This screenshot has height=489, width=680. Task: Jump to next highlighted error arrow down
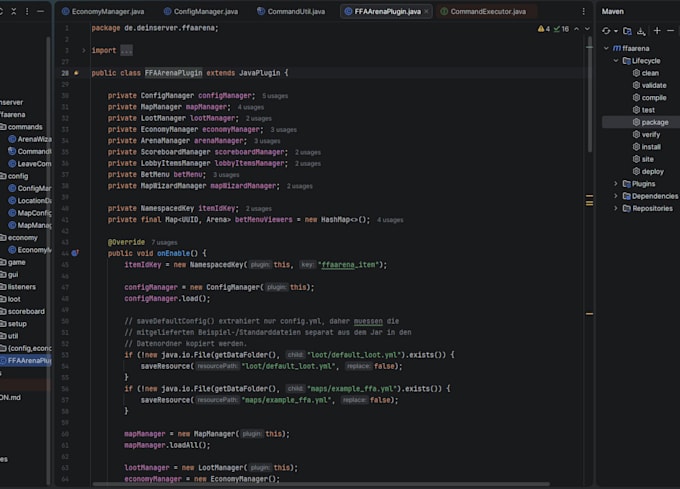(x=587, y=29)
